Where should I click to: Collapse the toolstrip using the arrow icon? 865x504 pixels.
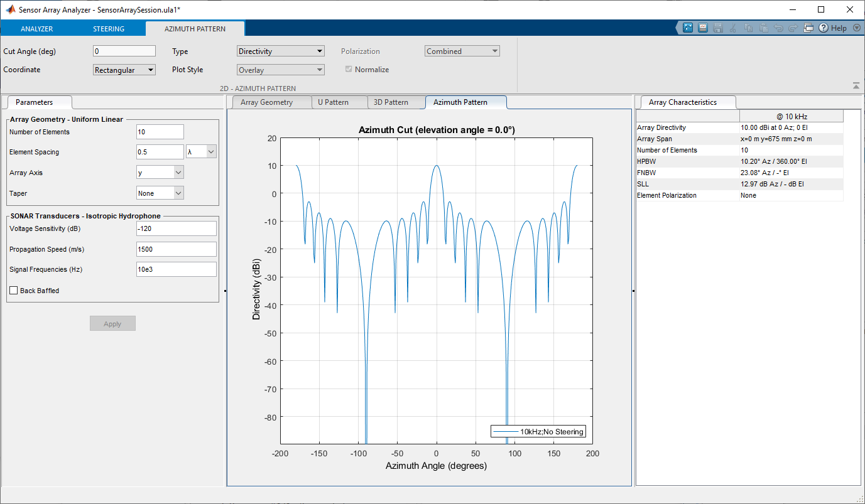click(x=856, y=85)
